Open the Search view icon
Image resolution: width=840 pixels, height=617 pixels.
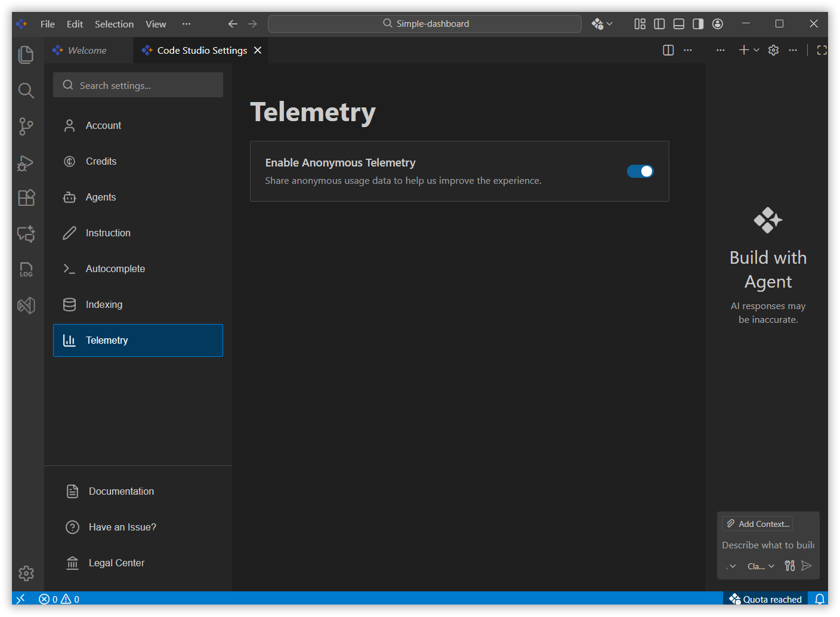(x=26, y=91)
